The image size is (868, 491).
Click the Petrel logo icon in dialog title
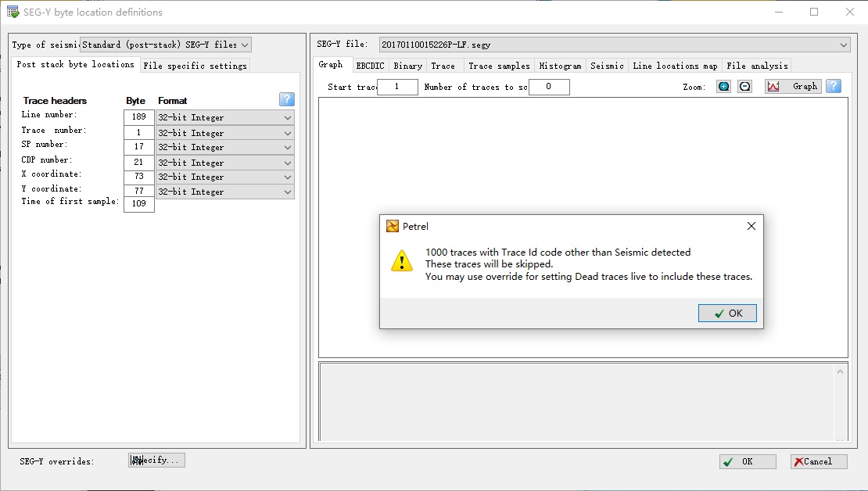coord(393,226)
